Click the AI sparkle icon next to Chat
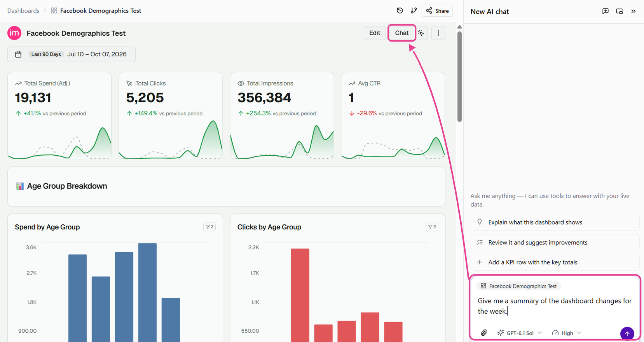This screenshot has height=342, width=644. tap(421, 33)
